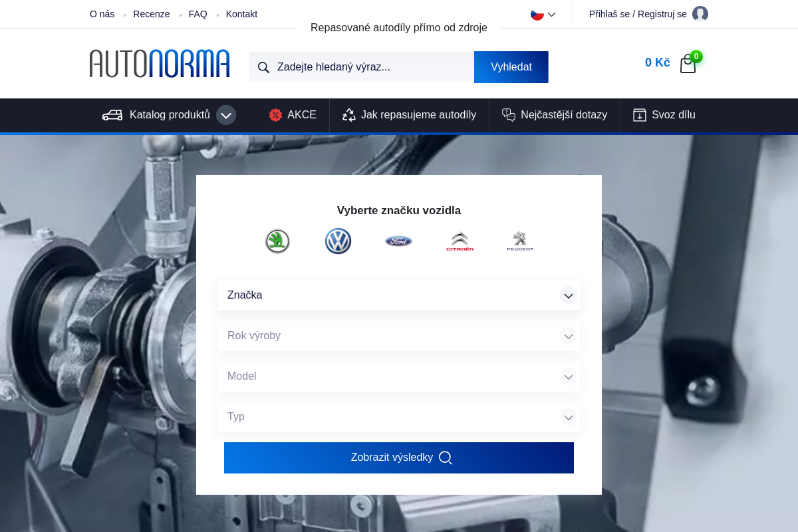
Task: Click the Zobrazit výsledky button
Action: [398, 458]
